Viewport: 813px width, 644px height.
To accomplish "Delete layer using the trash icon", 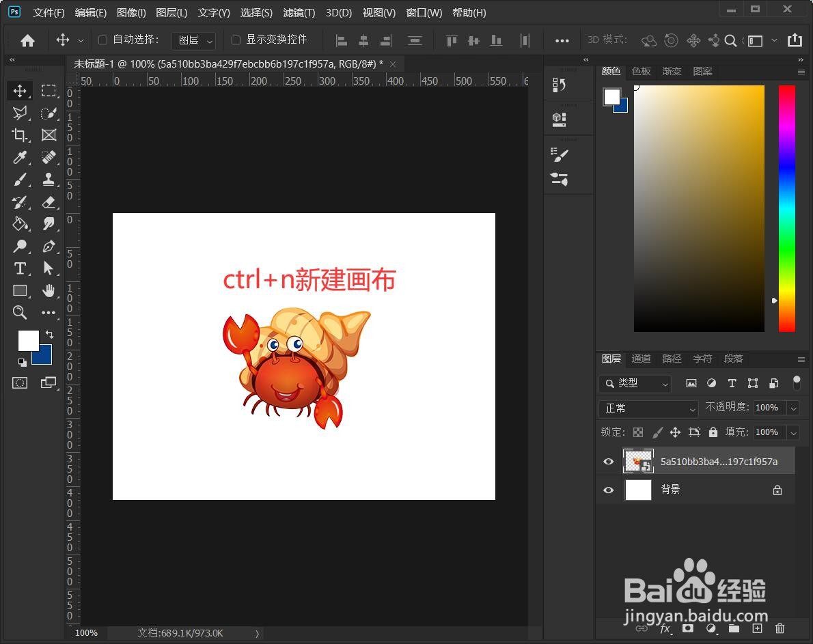I will pyautogui.click(x=780, y=628).
